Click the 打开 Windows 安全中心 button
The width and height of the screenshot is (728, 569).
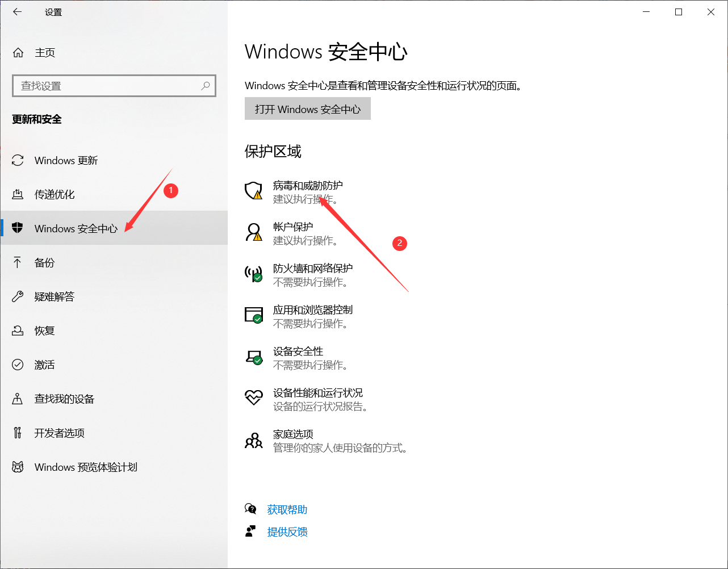click(x=308, y=109)
